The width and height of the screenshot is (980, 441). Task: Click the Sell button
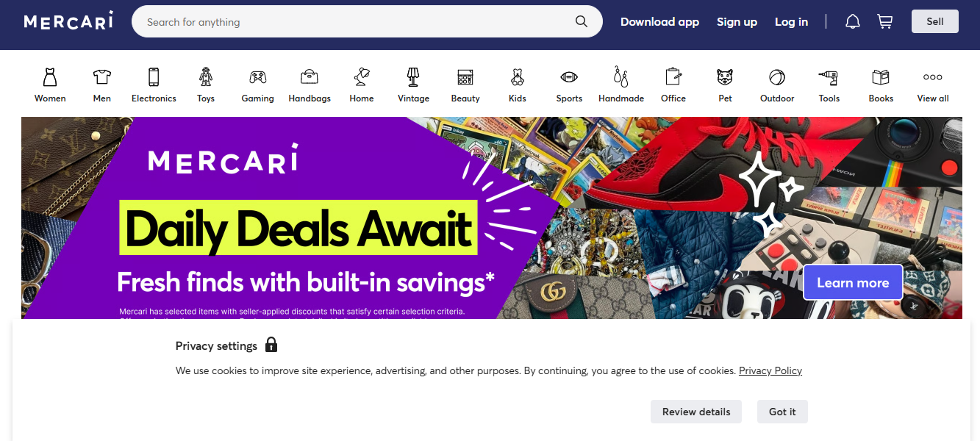pyautogui.click(x=935, y=21)
